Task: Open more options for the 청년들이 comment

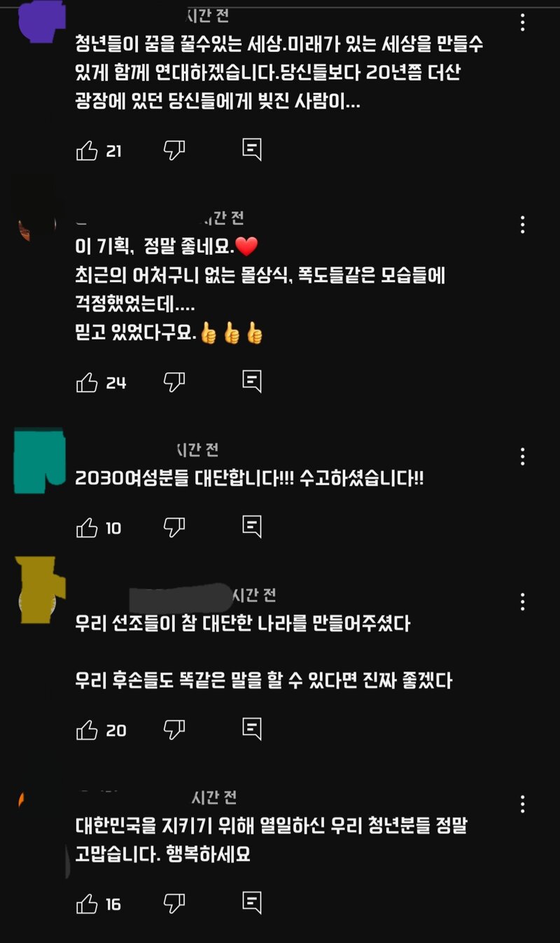Action: pyautogui.click(x=522, y=22)
